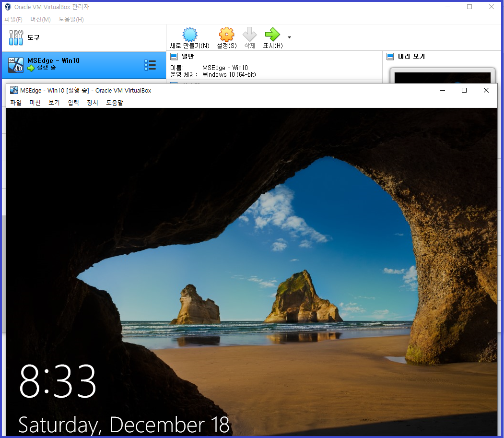Screen dimensions: 504x438
Task: Click the VirtualBox Manager title bar logo
Action: click(x=8, y=7)
